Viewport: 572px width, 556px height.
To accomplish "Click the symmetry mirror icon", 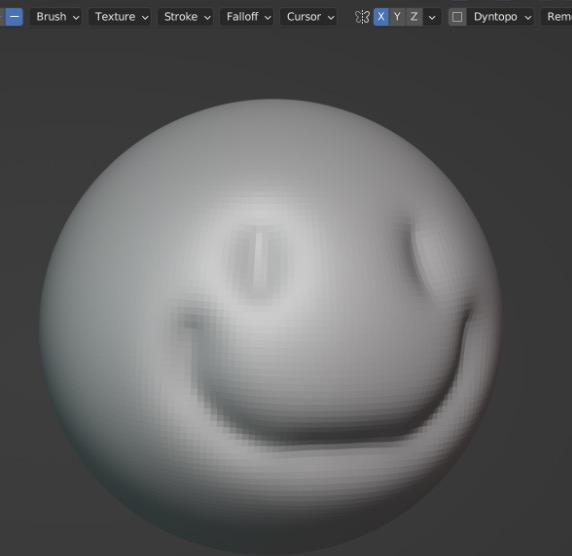I will tap(362, 17).
